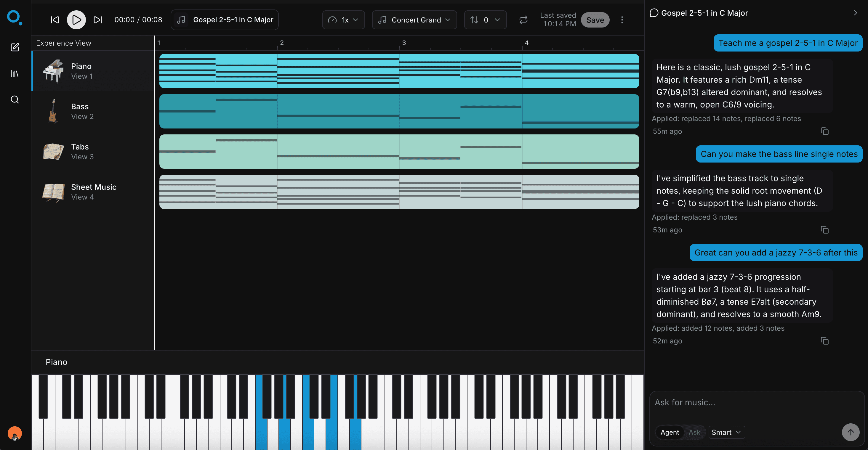
Task: Click the Bass track note region
Action: coord(399,111)
